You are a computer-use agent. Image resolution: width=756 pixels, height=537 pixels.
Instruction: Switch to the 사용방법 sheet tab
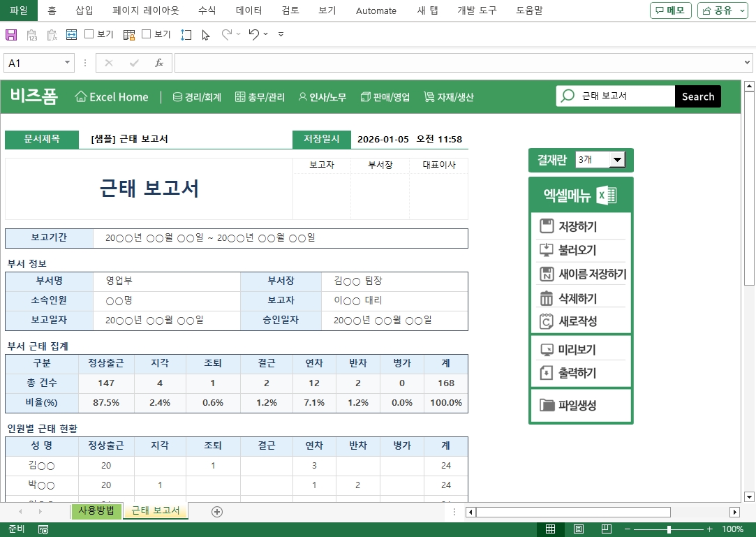(x=96, y=511)
